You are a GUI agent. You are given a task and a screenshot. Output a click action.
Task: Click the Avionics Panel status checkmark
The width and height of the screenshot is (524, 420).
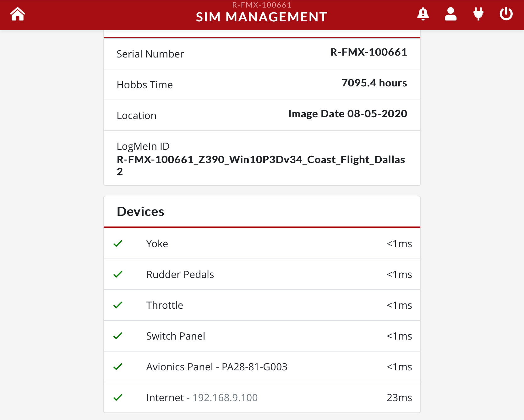(x=118, y=367)
